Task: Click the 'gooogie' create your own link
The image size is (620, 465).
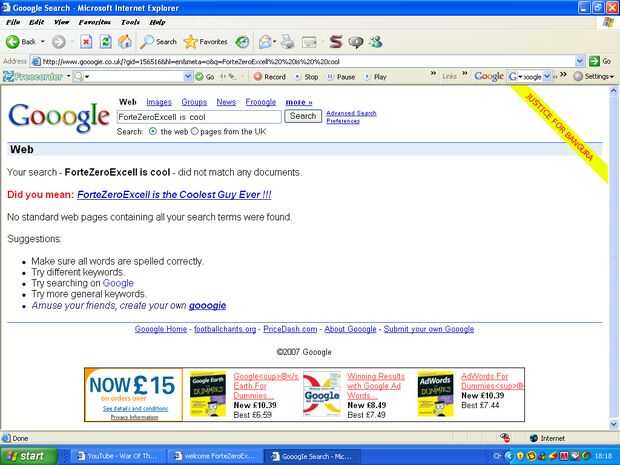Action: pyautogui.click(x=208, y=306)
